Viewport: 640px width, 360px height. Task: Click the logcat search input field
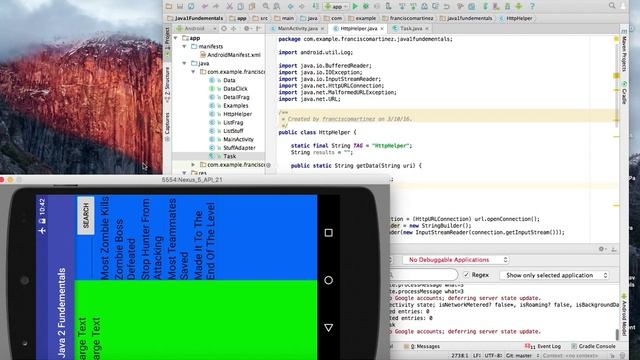(423, 275)
